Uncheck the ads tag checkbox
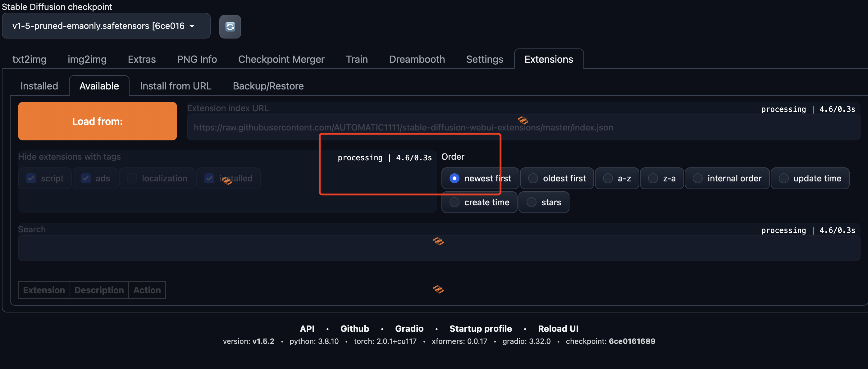 tap(86, 178)
